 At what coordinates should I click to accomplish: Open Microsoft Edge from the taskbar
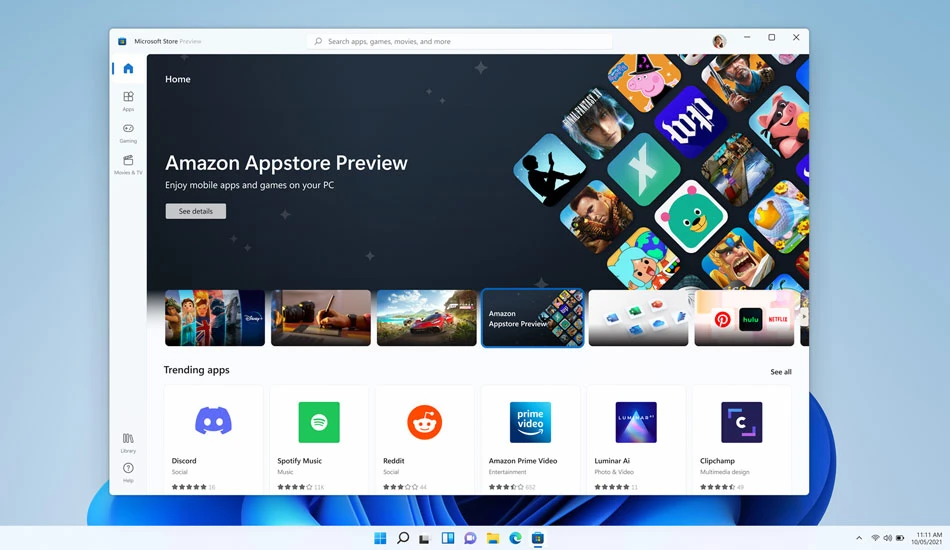[516, 538]
